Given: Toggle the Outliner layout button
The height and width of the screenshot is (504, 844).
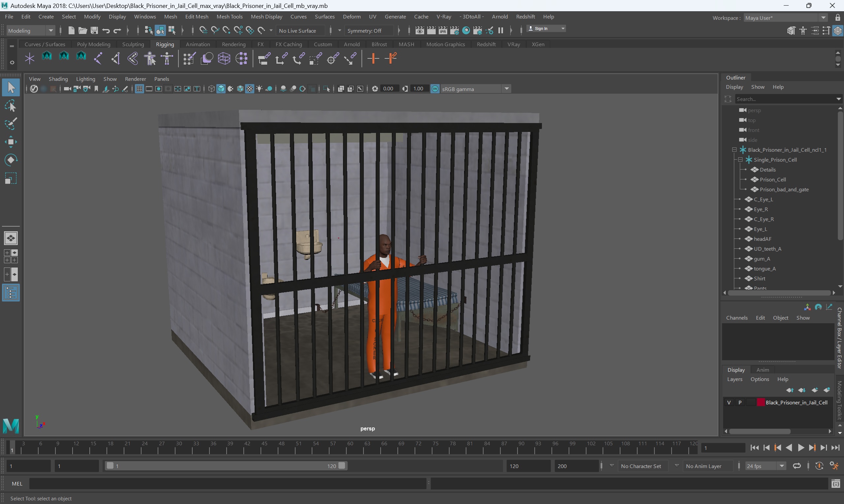Looking at the screenshot, I should [11, 293].
